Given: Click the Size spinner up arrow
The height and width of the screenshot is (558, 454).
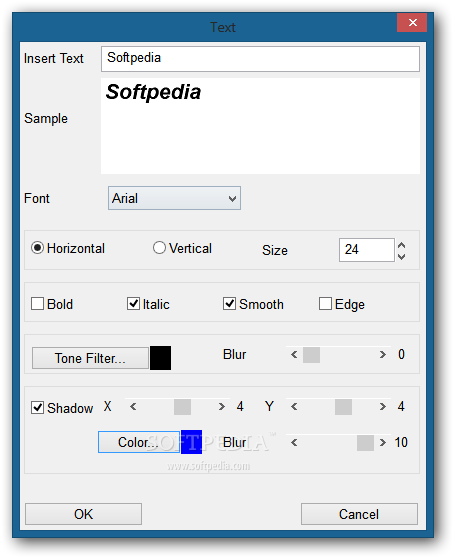Looking at the screenshot, I should [401, 245].
